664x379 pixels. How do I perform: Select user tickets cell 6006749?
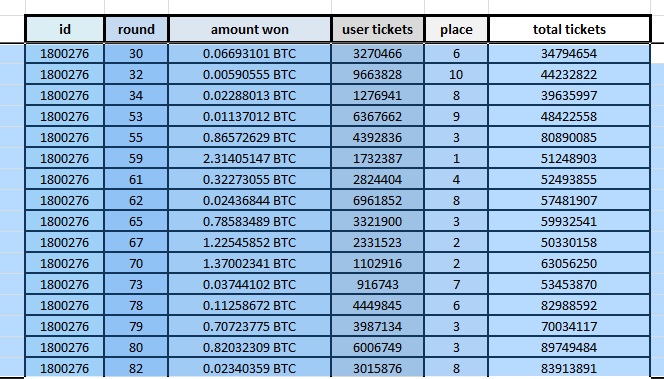pyautogui.click(x=377, y=347)
